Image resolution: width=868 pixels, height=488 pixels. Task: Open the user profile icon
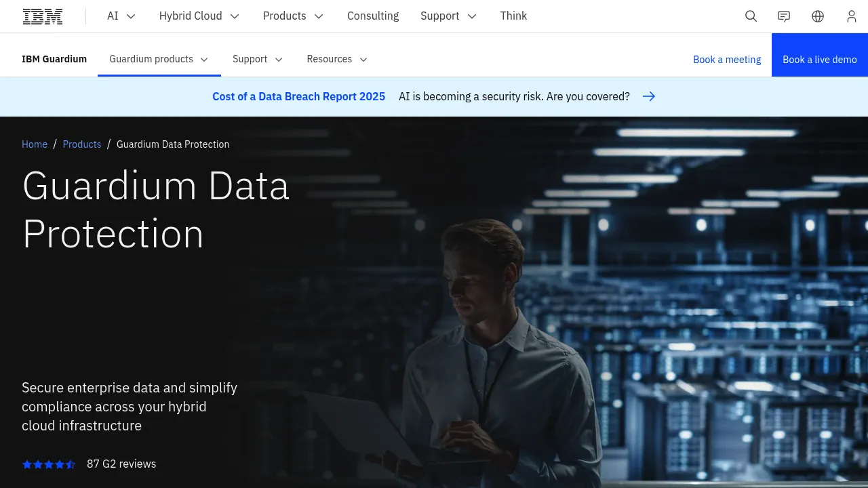(852, 16)
